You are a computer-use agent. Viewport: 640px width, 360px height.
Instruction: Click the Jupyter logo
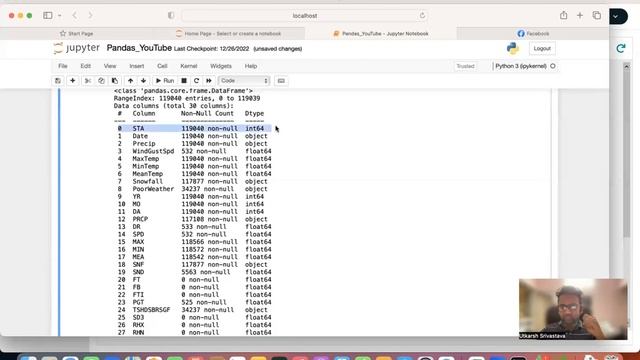[77, 48]
